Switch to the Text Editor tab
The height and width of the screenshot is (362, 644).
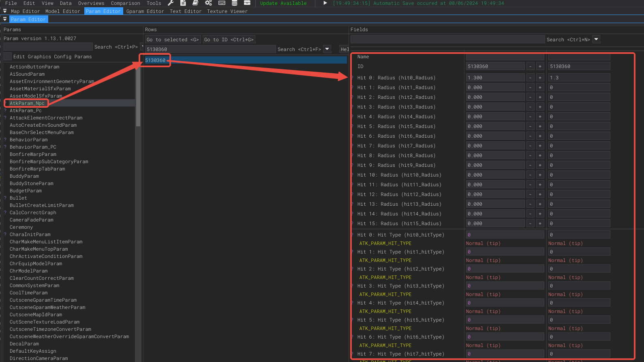(x=186, y=11)
